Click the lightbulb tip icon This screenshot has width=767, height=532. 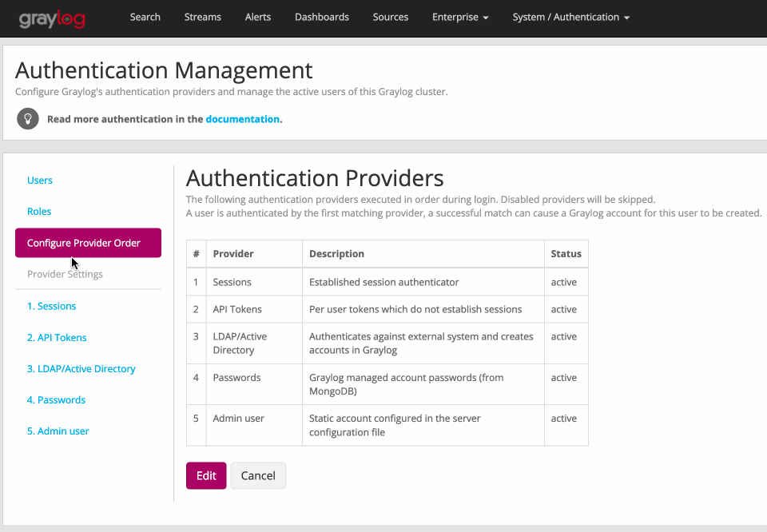[x=27, y=118]
